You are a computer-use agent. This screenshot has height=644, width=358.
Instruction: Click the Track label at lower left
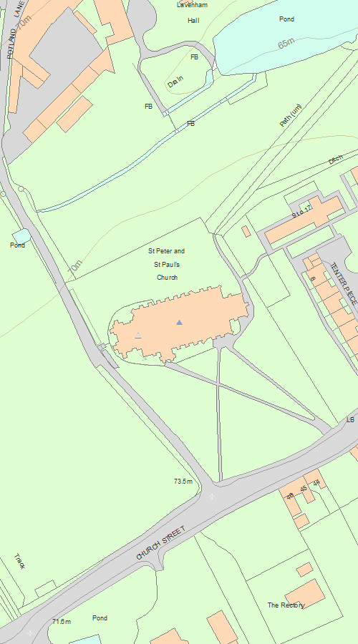20,561
